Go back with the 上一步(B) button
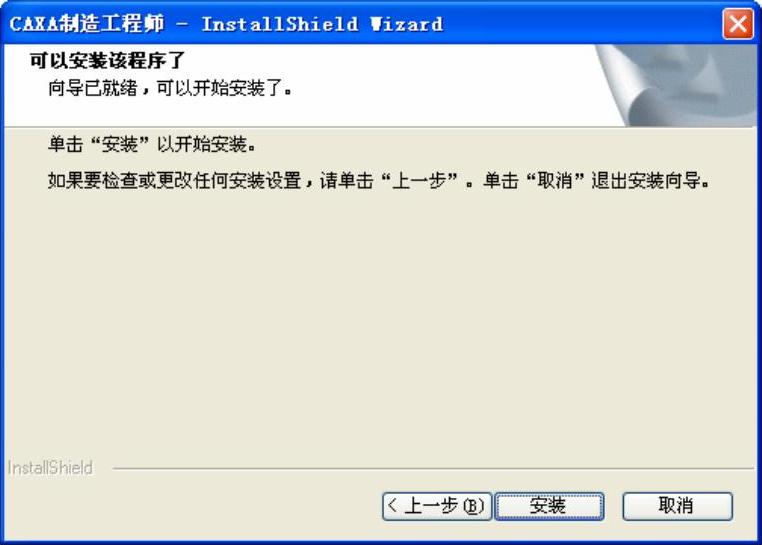The width and height of the screenshot is (762, 545). click(437, 506)
